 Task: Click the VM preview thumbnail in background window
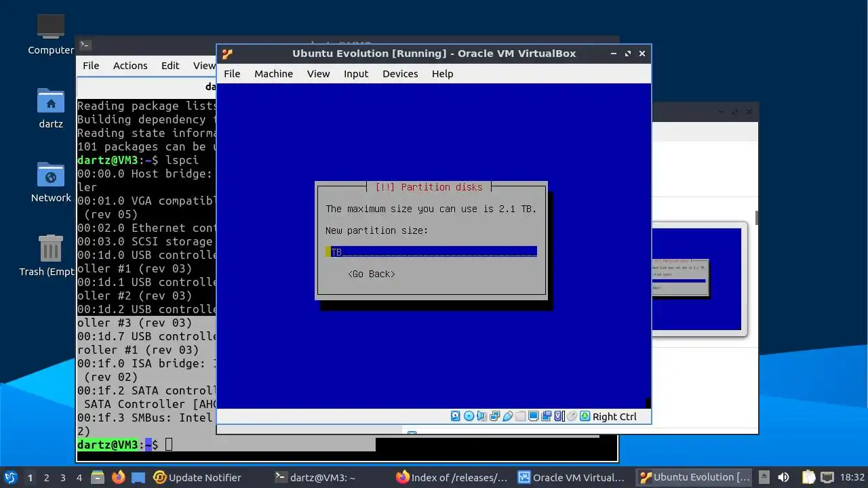tap(696, 279)
